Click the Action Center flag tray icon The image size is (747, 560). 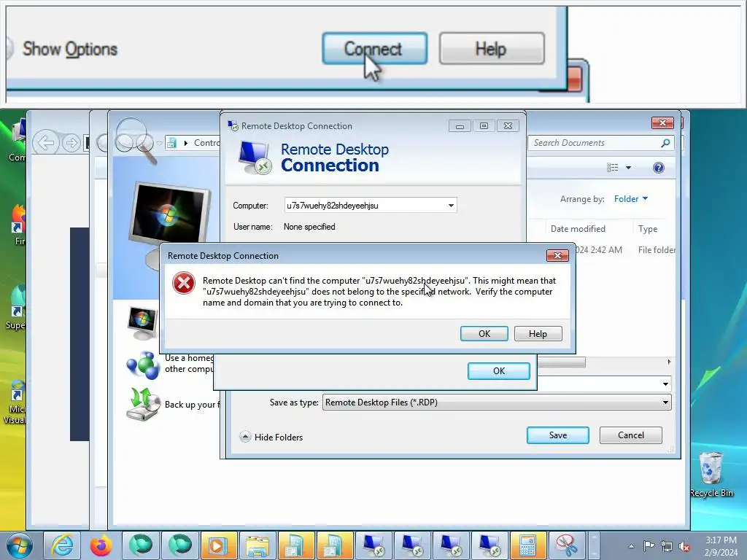[649, 546]
